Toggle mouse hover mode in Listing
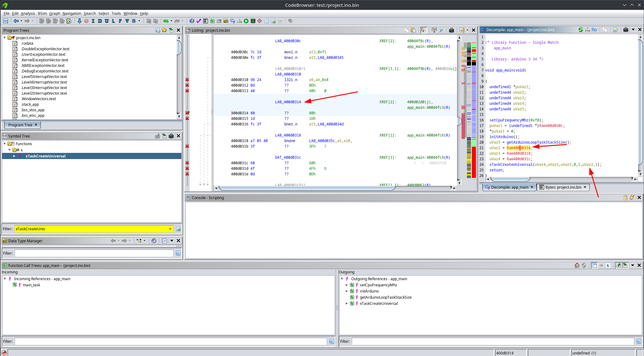 (x=423, y=30)
